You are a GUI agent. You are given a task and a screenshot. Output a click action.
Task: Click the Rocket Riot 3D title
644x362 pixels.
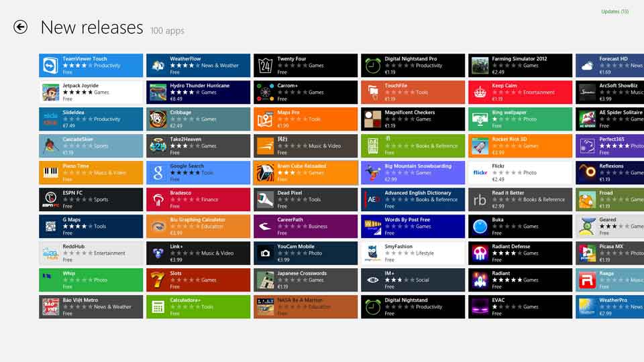coord(509,139)
